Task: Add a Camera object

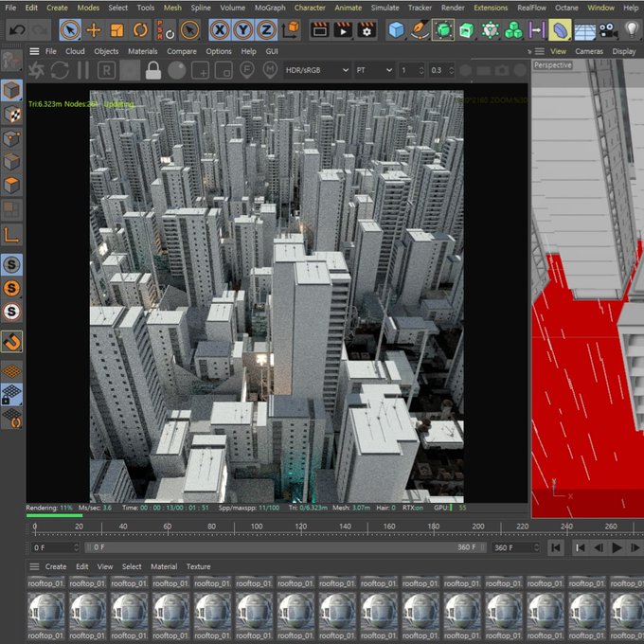Action: 608,30
